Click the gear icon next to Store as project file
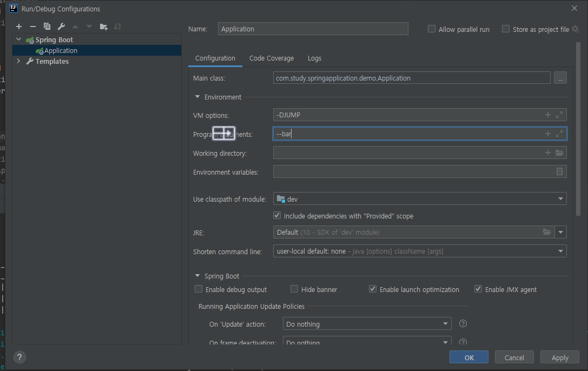Viewport: 588px width, 371px height. tap(575, 29)
